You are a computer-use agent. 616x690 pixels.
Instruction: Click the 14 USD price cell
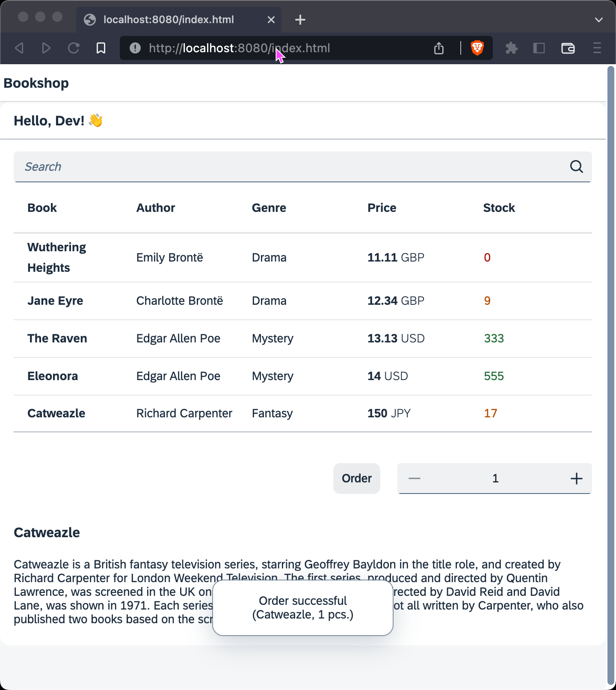[388, 376]
